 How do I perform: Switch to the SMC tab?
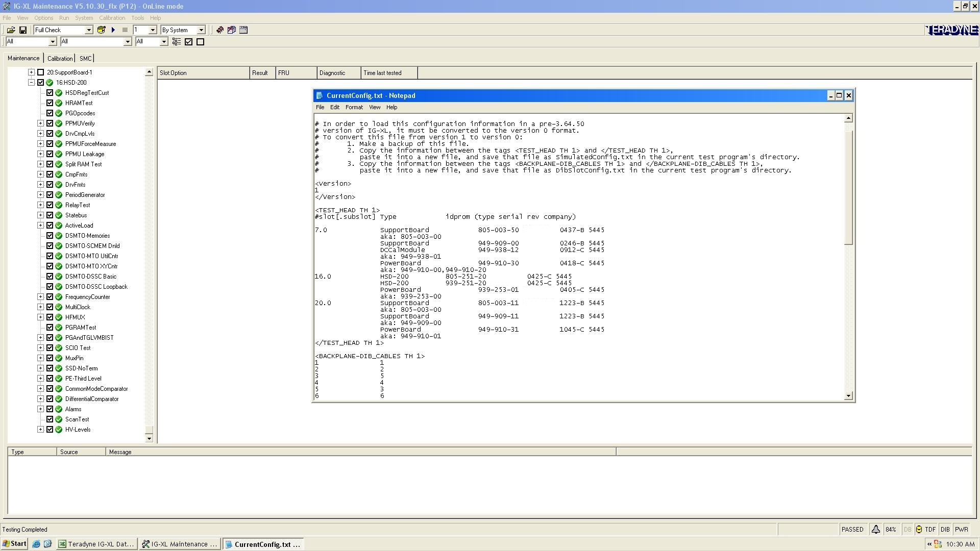pos(85,59)
